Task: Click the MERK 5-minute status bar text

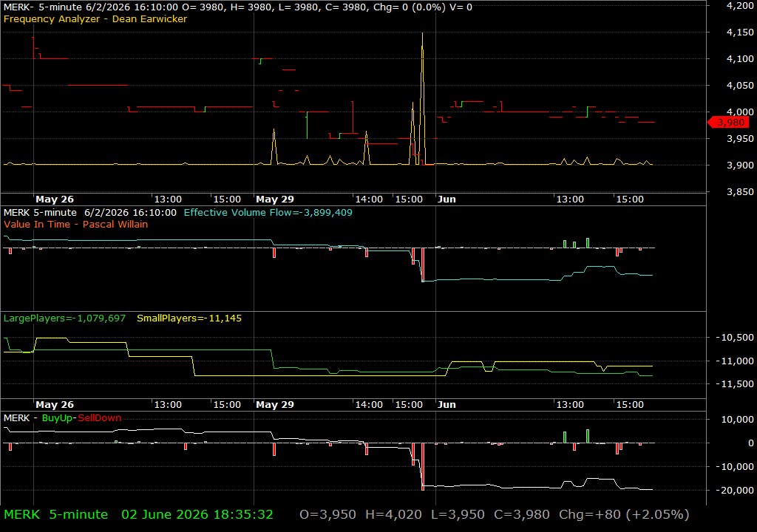Action: point(55,514)
